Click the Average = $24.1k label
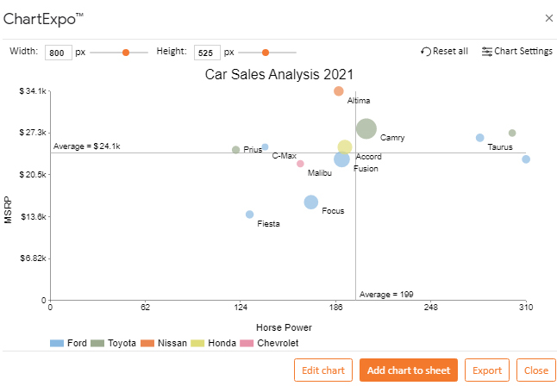Image resolution: width=557 pixels, height=392 pixels. 87,146
